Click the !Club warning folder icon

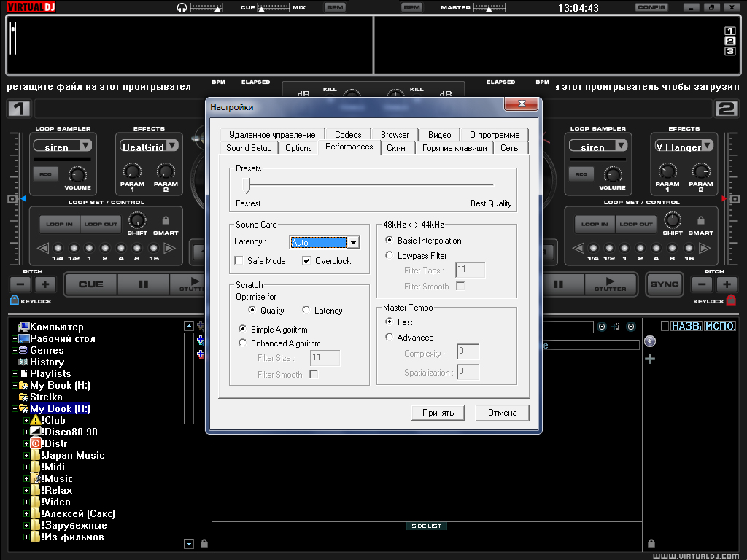pyautogui.click(x=35, y=420)
